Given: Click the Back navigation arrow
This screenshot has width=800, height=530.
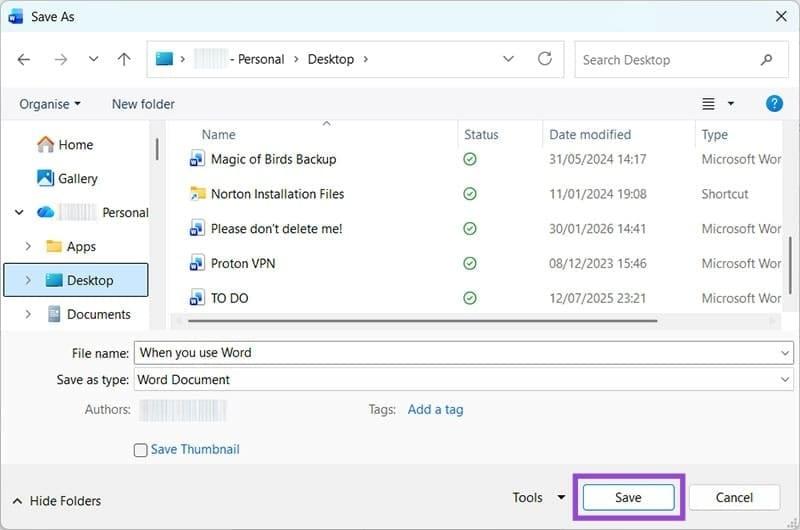Looking at the screenshot, I should (24, 59).
